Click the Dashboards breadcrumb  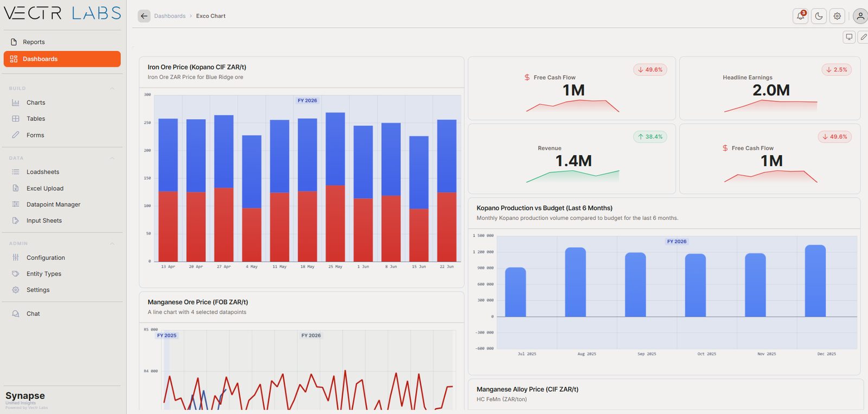tap(170, 16)
